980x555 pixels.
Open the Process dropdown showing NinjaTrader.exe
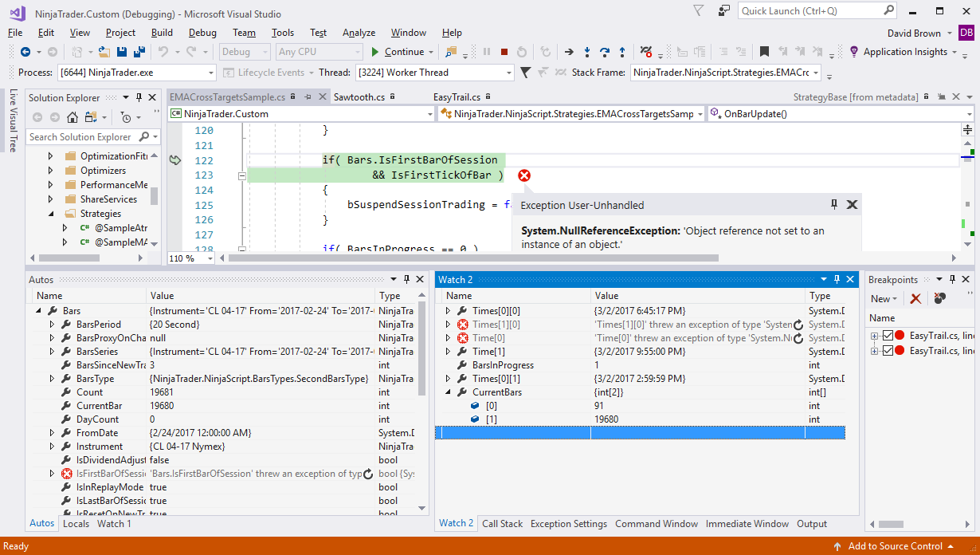pos(135,73)
